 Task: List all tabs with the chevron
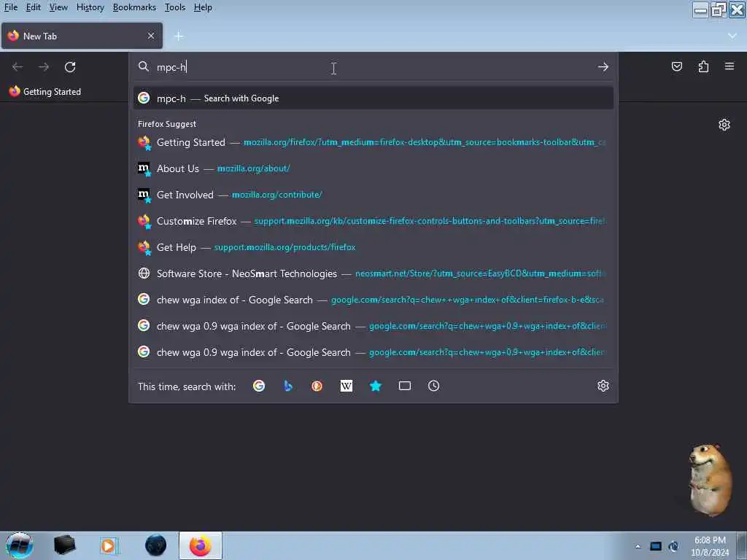tap(732, 36)
